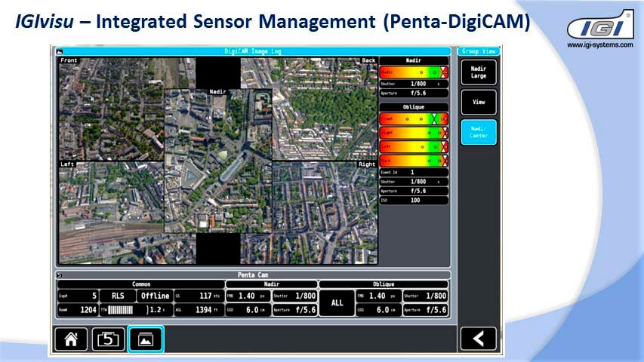Screen dimensions: 644x362
Task: Select Nadir Shutter 1/800 in side panel
Action: pyautogui.click(x=414, y=84)
